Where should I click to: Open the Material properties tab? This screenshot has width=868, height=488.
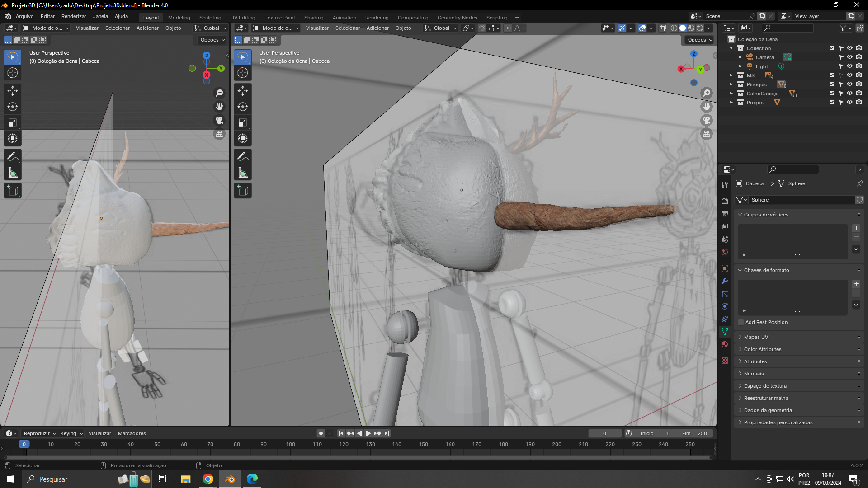click(725, 344)
